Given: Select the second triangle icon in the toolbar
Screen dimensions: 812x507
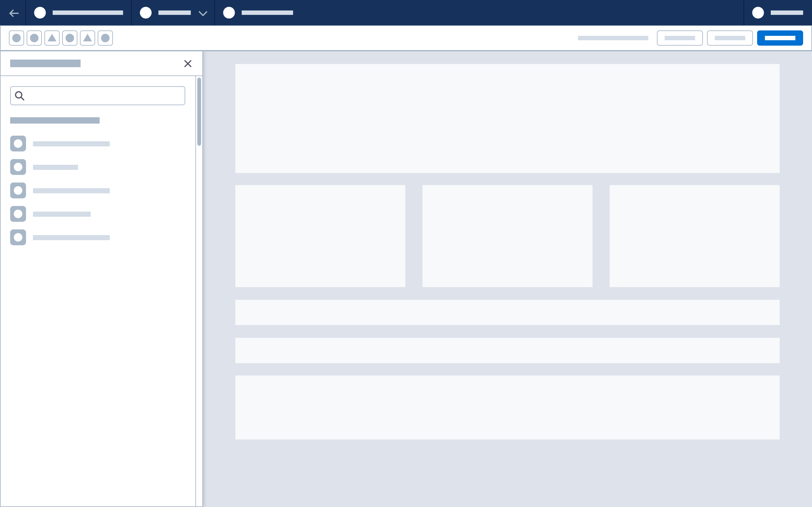Looking at the screenshot, I should pos(88,38).
